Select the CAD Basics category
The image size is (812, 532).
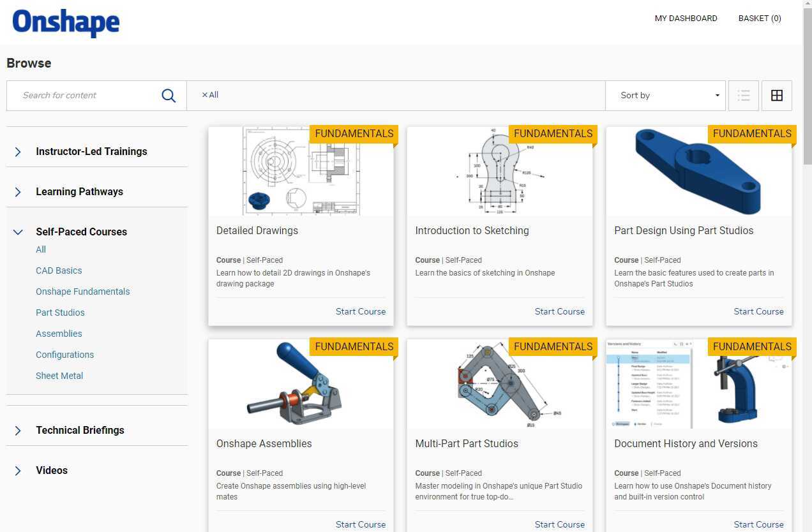(x=59, y=270)
